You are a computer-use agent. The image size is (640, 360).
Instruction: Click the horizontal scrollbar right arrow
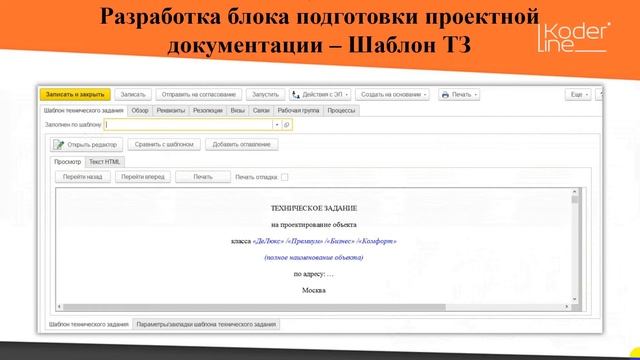click(x=567, y=307)
